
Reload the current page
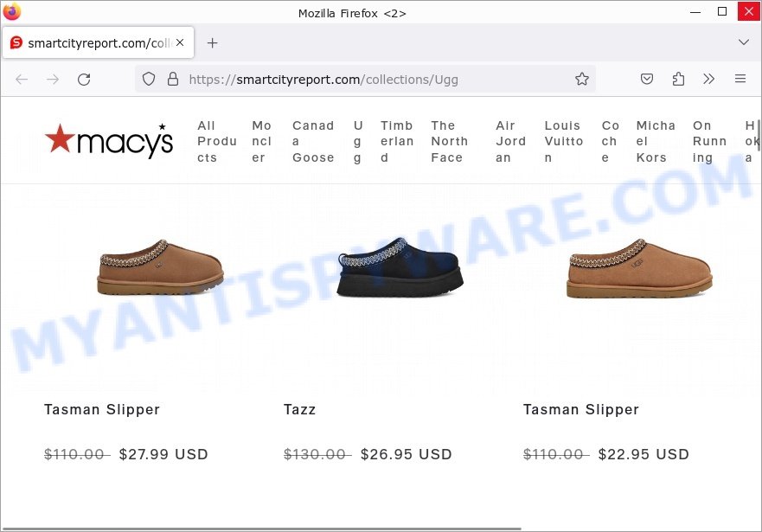[x=84, y=80]
